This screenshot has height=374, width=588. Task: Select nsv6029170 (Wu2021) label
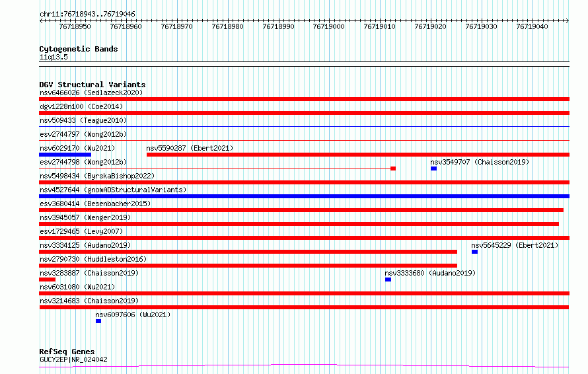pyautogui.click(x=77, y=148)
